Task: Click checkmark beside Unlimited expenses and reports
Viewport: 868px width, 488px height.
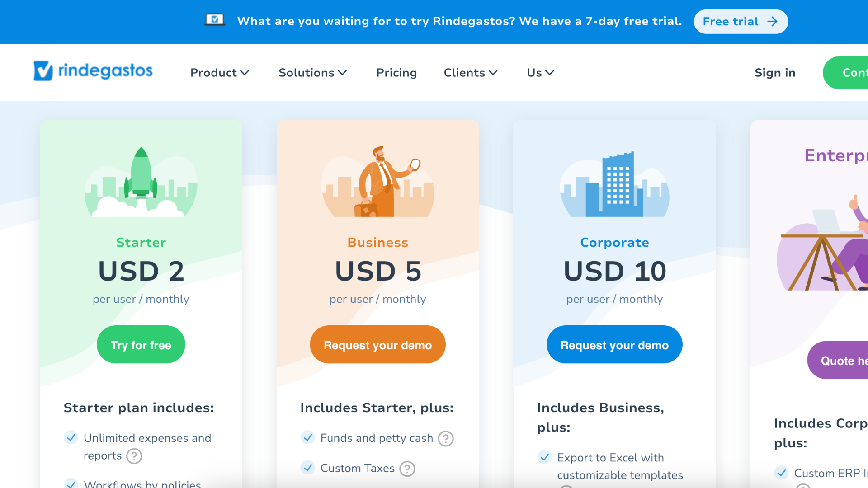Action: (71, 437)
